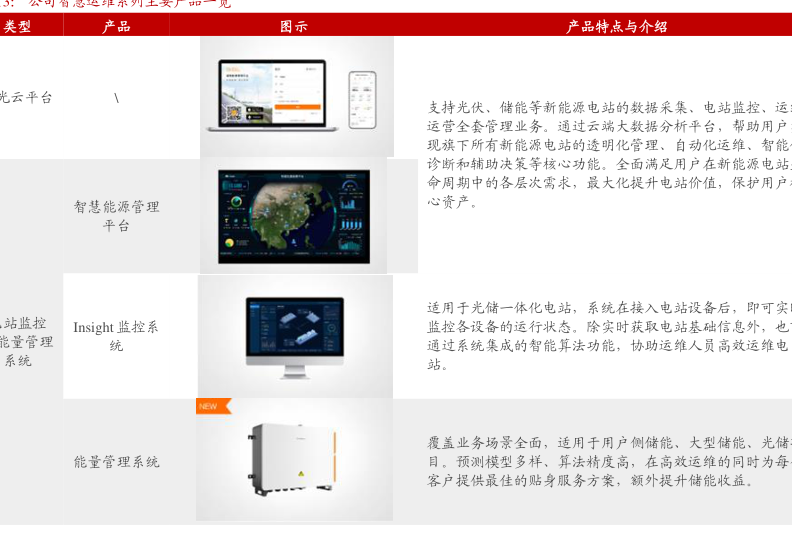This screenshot has height=546, width=792.
Task: Select the 能量管理系统 product cell
Action: coord(116,462)
